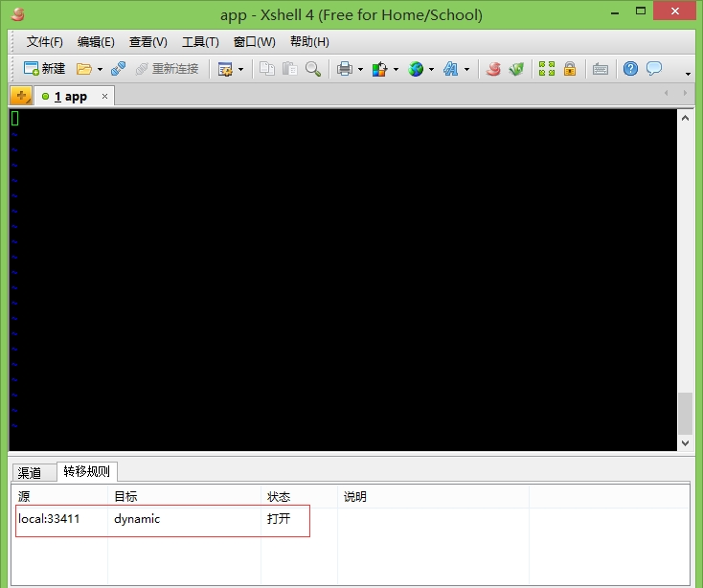Open the 文件(F) menu
The image size is (703, 588).
(x=44, y=42)
